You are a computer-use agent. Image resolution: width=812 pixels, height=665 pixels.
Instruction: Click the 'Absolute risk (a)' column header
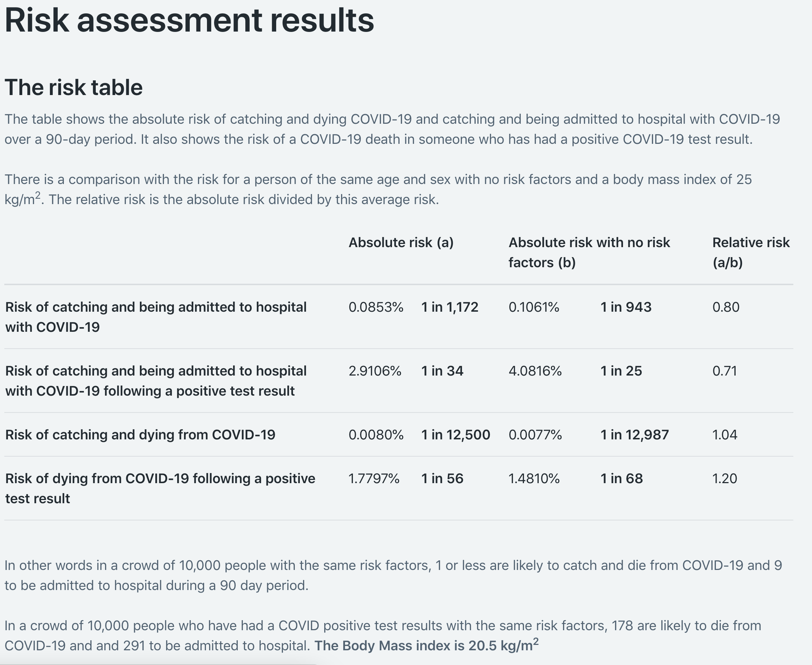click(x=401, y=242)
